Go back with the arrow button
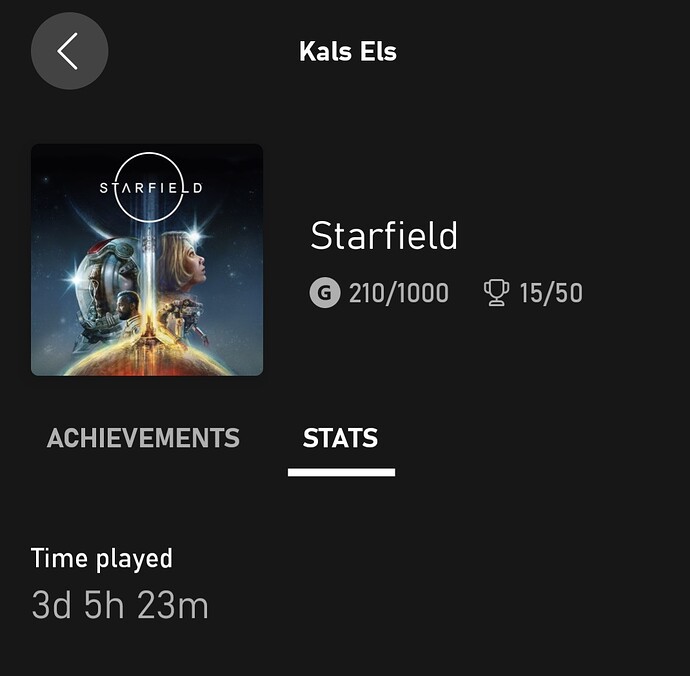This screenshot has height=676, width=690. pyautogui.click(x=70, y=51)
